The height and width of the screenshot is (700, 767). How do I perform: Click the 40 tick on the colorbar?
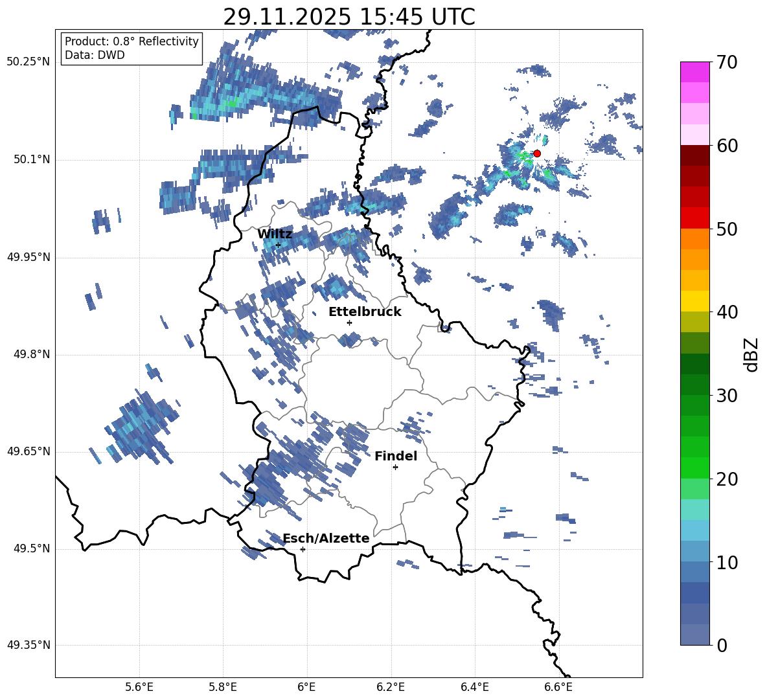point(727,312)
